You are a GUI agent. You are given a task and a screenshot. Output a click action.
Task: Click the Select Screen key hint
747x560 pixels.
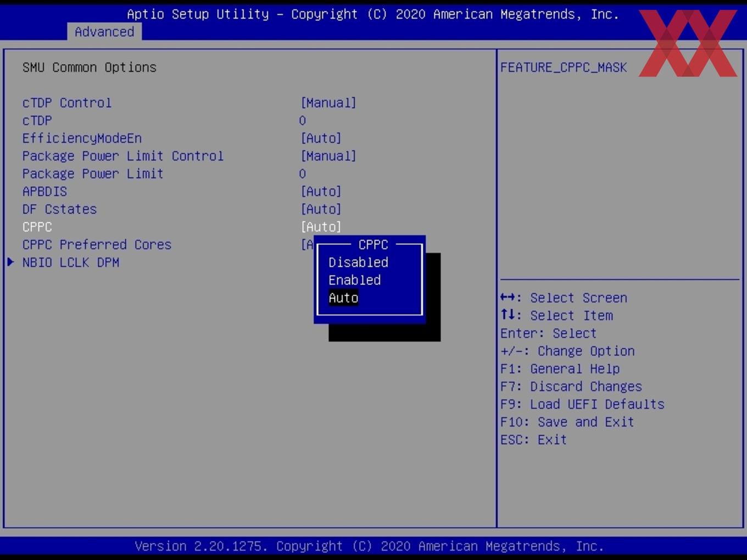[x=564, y=298]
